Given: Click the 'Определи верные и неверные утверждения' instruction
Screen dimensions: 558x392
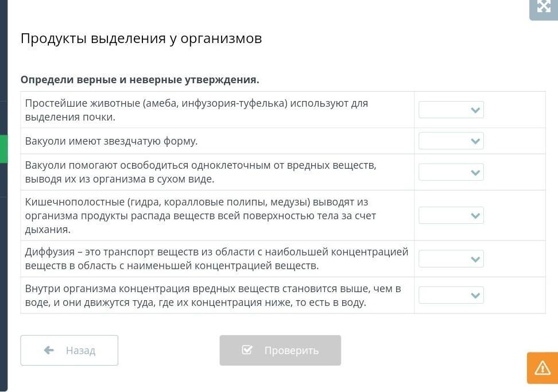Looking at the screenshot, I should 139,80.
